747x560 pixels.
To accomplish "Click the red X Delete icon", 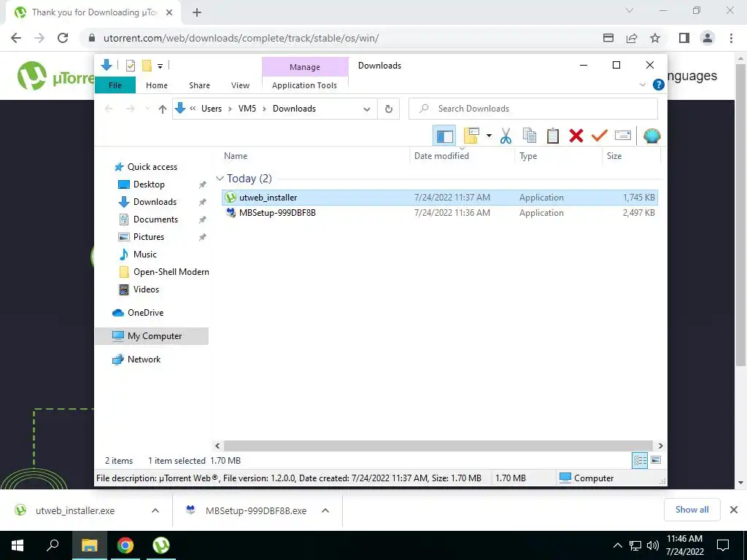I will click(x=576, y=136).
